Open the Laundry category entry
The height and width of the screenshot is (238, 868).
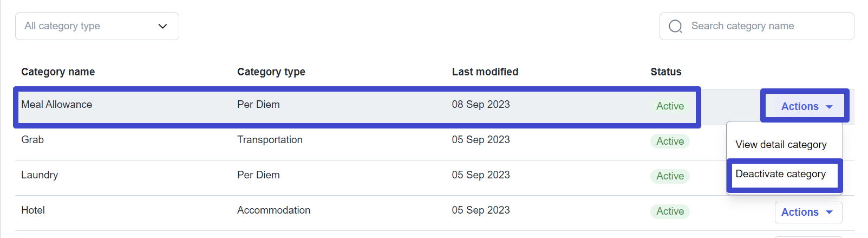click(x=40, y=175)
